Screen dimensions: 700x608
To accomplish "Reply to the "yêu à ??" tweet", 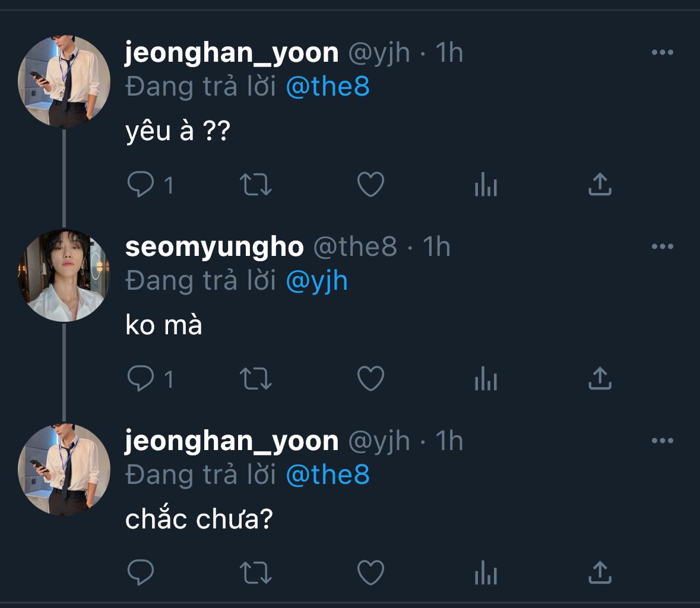I will click(141, 185).
